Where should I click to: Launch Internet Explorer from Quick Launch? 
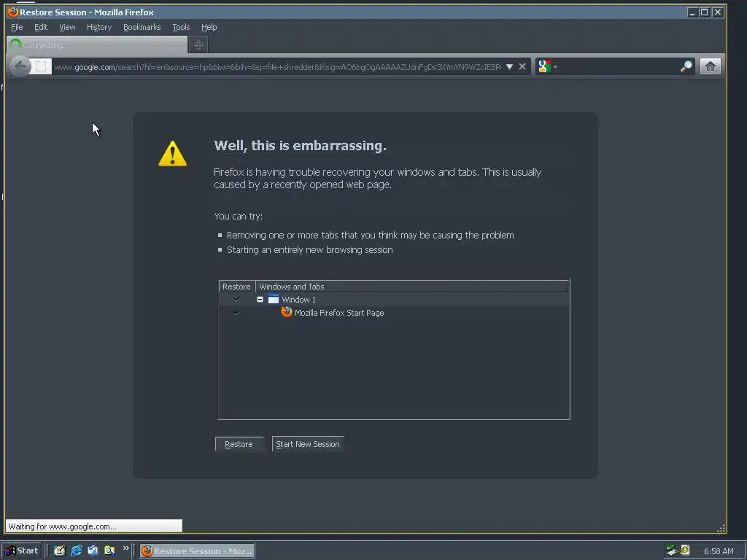(x=76, y=551)
